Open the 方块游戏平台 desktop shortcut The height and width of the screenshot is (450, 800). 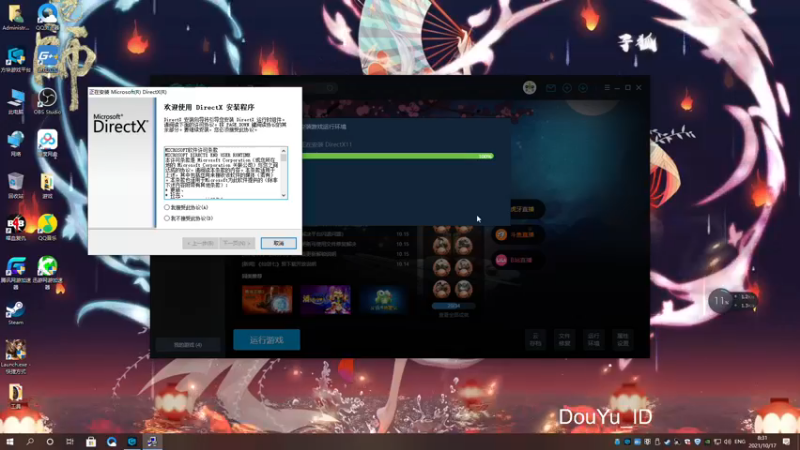[x=15, y=59]
